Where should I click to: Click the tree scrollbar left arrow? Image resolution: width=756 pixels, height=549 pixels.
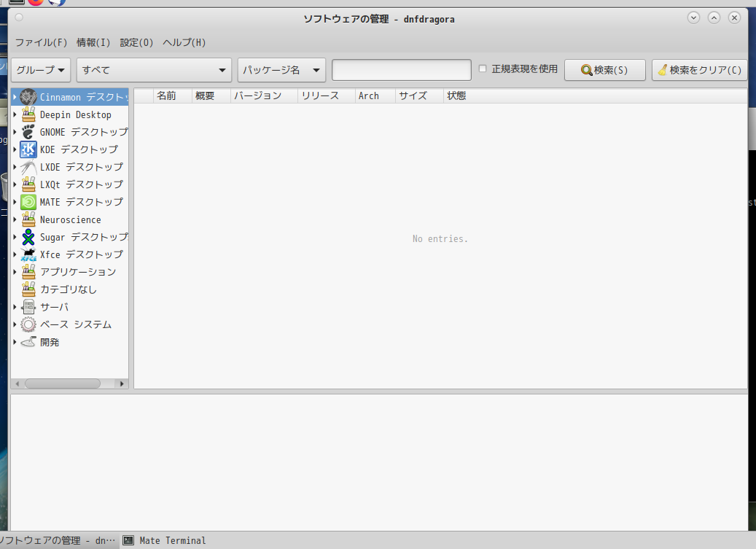tap(17, 383)
